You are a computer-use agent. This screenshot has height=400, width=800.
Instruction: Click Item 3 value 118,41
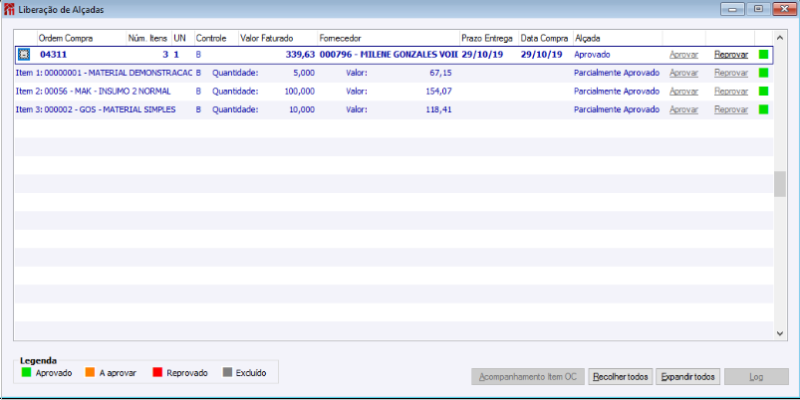tap(439, 110)
